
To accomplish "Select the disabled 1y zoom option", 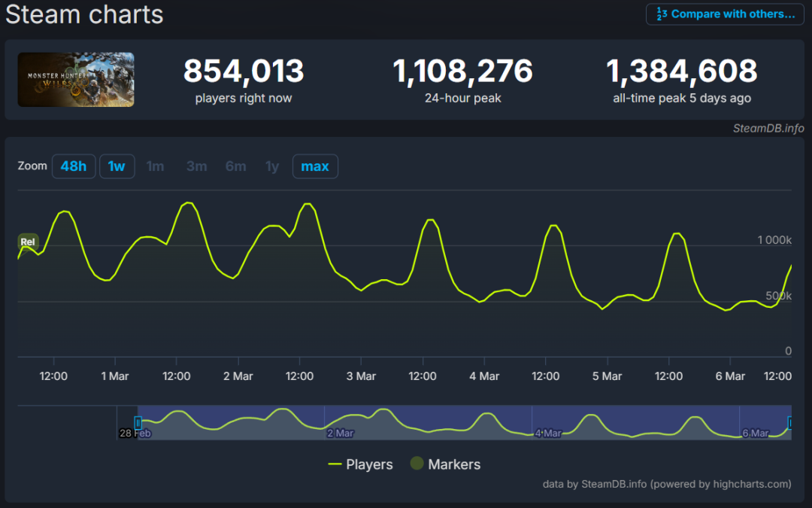I will coord(272,166).
